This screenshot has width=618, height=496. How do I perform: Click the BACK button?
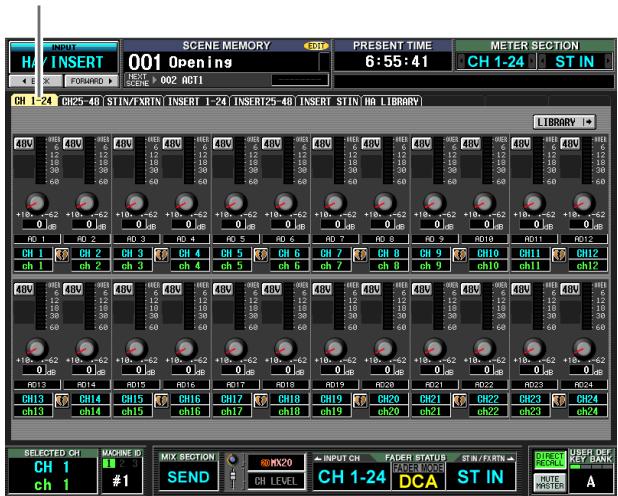[x=36, y=81]
